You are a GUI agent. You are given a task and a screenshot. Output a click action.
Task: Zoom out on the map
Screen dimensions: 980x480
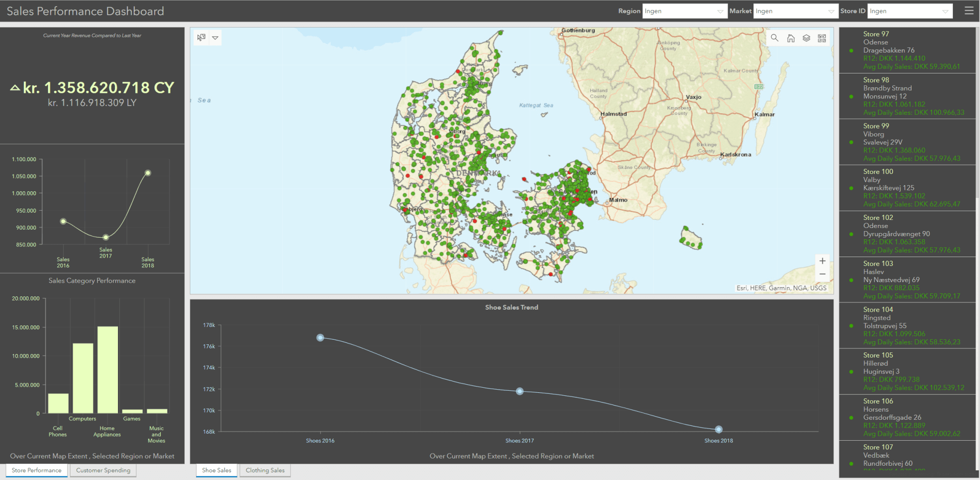[x=822, y=274]
